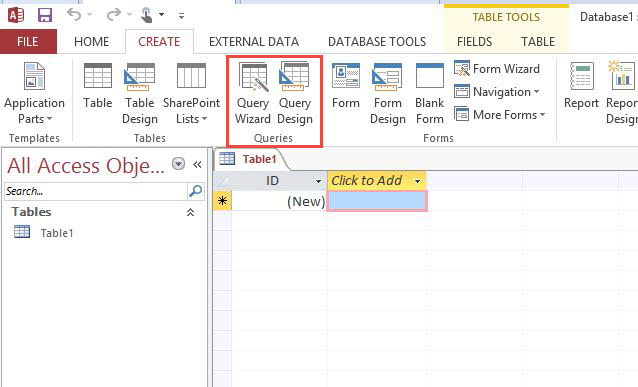Open the All Access Objects category menu
This screenshot has width=638, height=387.
pyautogui.click(x=179, y=164)
